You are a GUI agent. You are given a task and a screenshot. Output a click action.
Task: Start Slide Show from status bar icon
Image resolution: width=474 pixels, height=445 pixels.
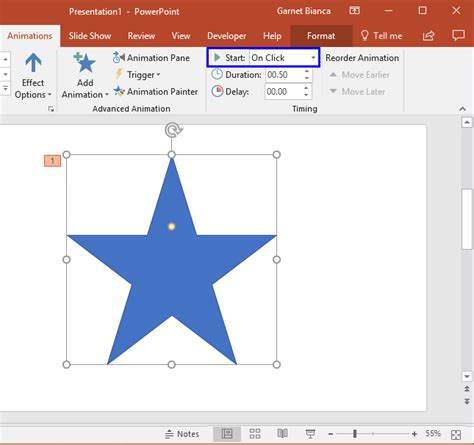tap(310, 434)
